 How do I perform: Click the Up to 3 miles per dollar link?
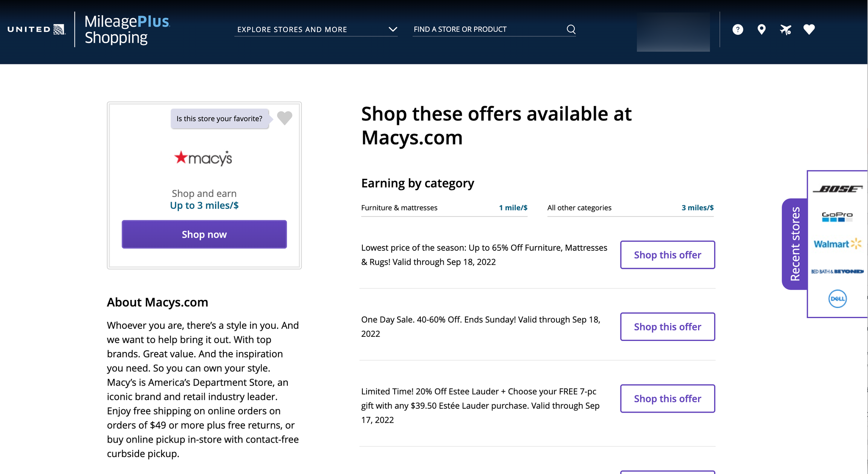click(x=204, y=205)
